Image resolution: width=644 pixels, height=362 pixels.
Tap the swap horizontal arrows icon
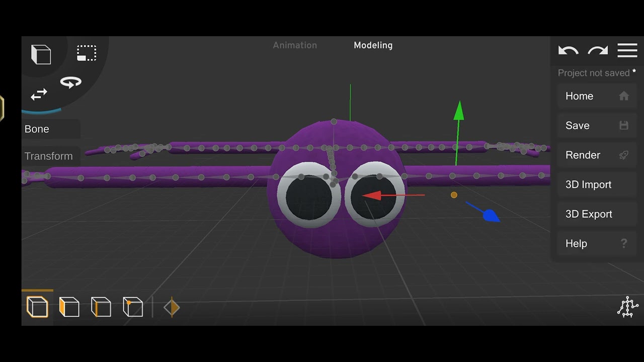[39, 95]
